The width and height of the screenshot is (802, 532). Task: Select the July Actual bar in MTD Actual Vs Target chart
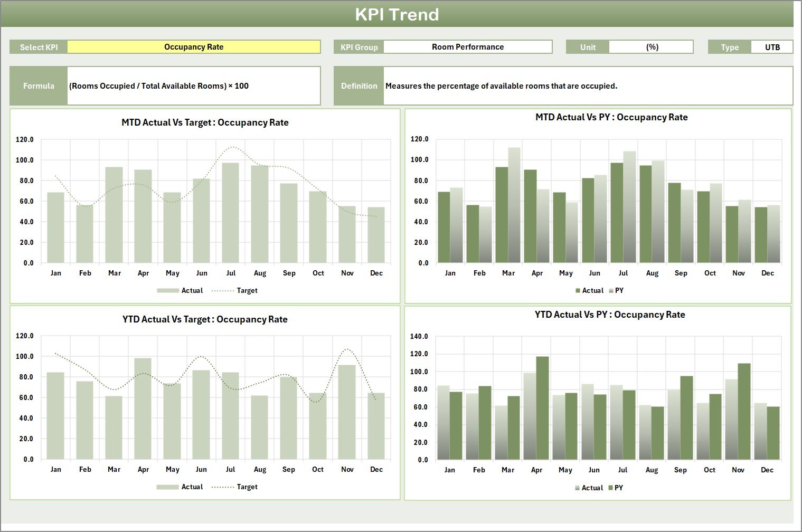pos(231,211)
